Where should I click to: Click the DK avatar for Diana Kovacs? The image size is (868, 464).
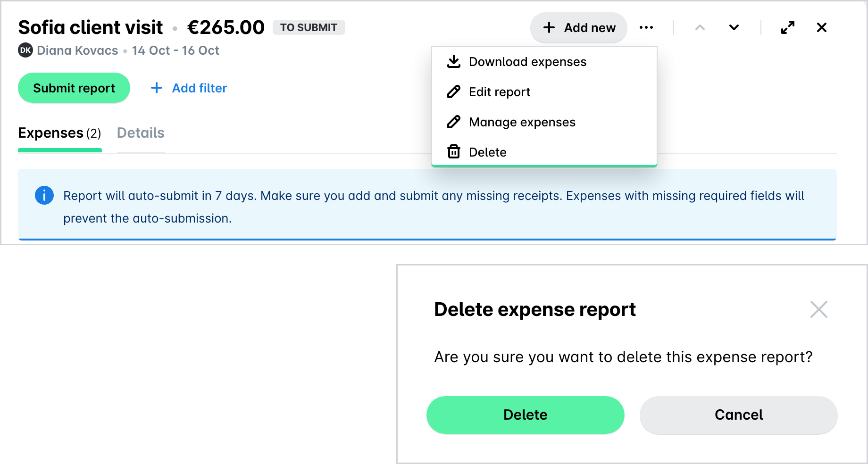point(25,50)
